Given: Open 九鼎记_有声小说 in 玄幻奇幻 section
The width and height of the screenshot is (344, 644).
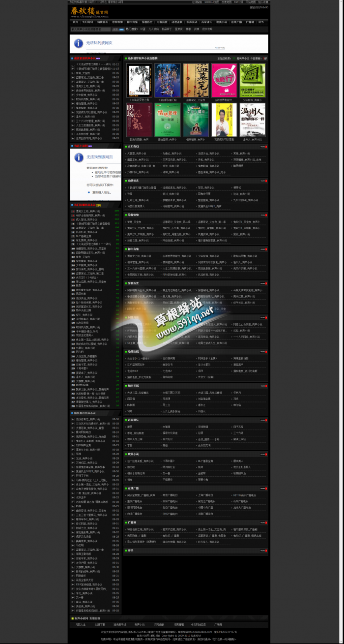Looking at the screenshot, I should pos(173,153).
